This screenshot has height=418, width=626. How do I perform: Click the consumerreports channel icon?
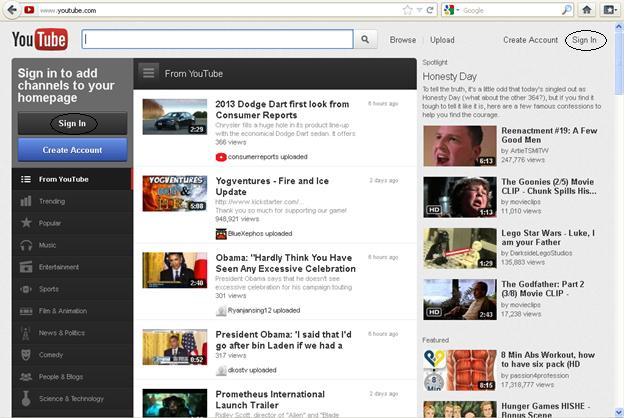[x=221, y=157]
